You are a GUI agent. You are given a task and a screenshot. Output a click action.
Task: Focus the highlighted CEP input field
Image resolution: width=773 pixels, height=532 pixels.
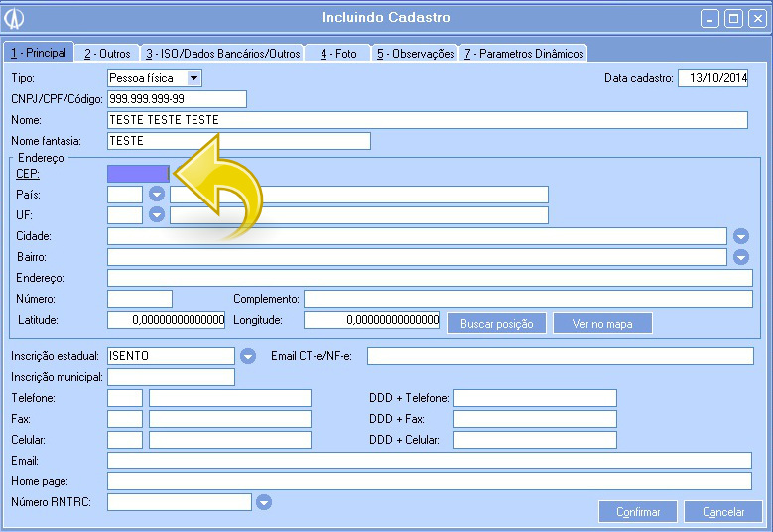tap(138, 174)
